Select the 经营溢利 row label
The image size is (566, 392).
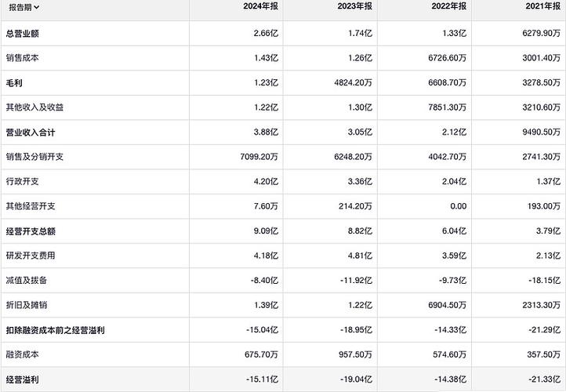click(x=23, y=379)
